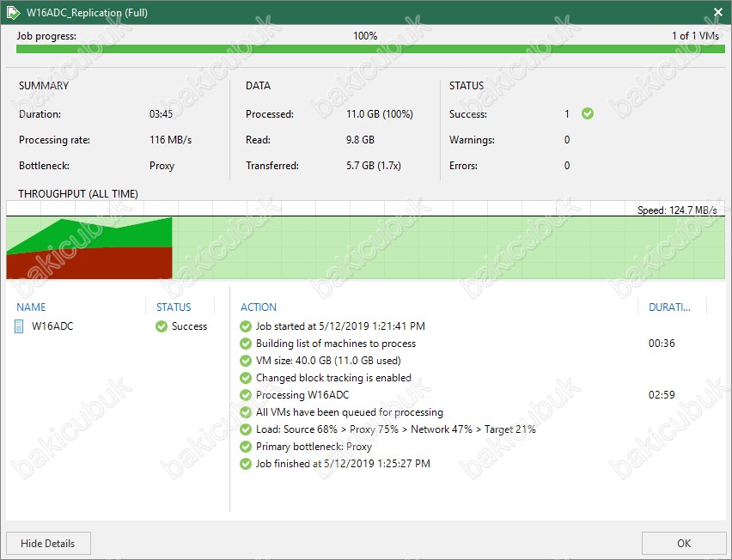Select the W16ADC row name
Viewport: 732px width, 560px height.
(x=52, y=326)
